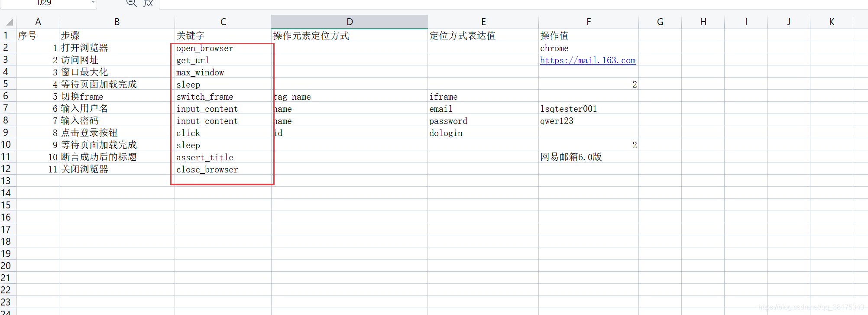This screenshot has width=868, height=315.
Task: Click the value 2 in row 10
Action: click(589, 145)
